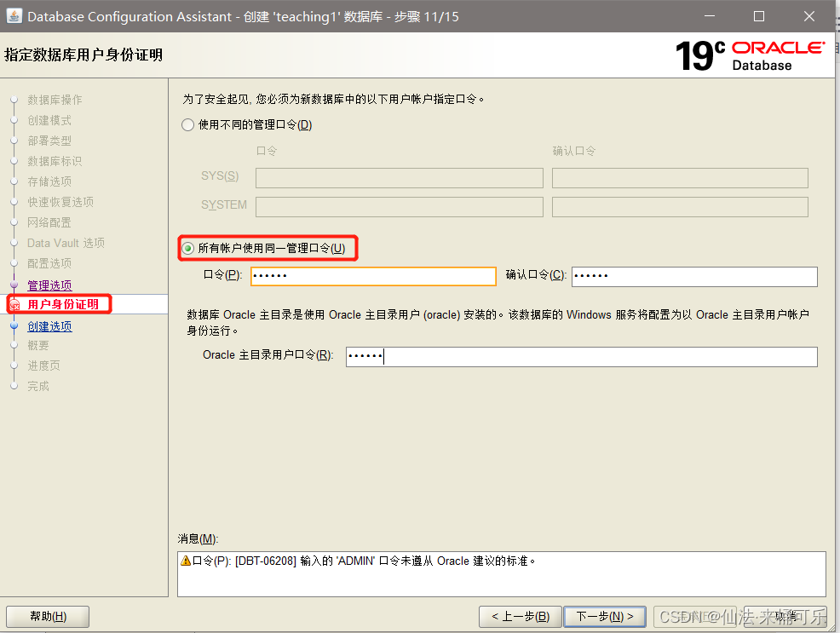Screen dimensions: 840x633
Task: Click the 数据库标识 step in sidebar
Action: point(55,161)
